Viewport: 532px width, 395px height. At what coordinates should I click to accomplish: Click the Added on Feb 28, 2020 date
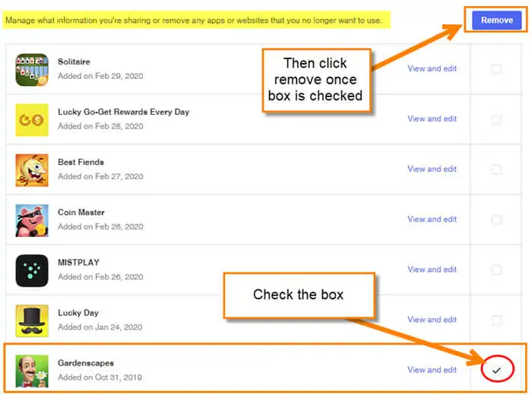pyautogui.click(x=100, y=126)
